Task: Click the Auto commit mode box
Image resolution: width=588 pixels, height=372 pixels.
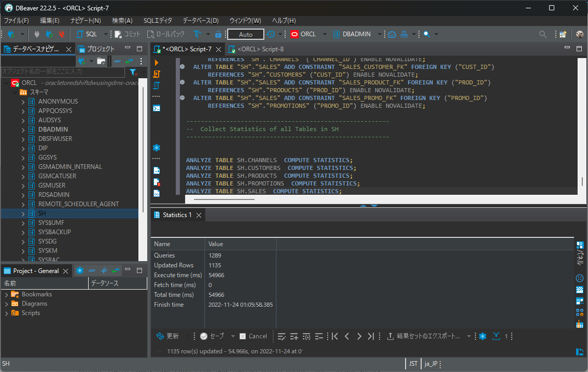Action: tap(246, 34)
